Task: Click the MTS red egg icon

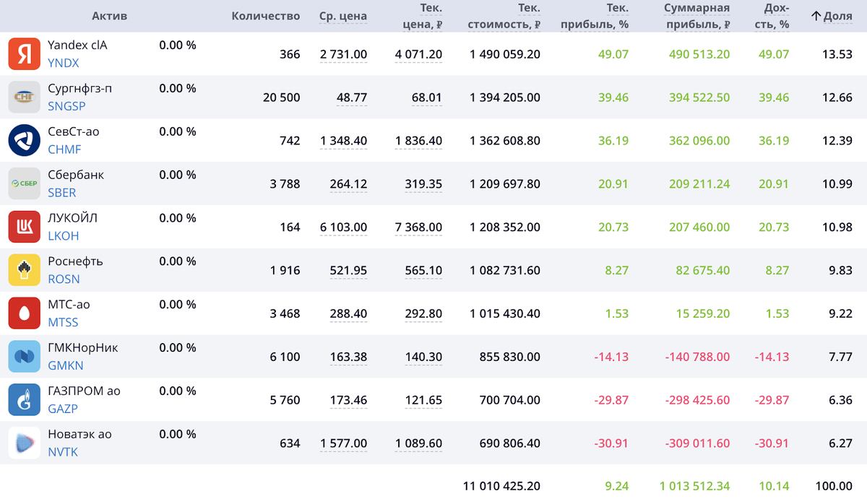Action: [x=25, y=313]
